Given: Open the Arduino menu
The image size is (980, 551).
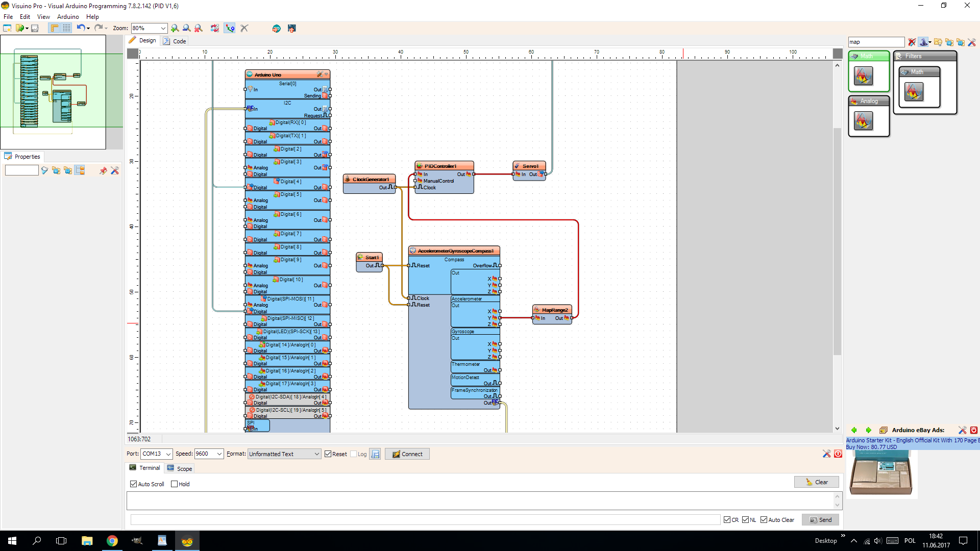Looking at the screenshot, I should coord(68,17).
